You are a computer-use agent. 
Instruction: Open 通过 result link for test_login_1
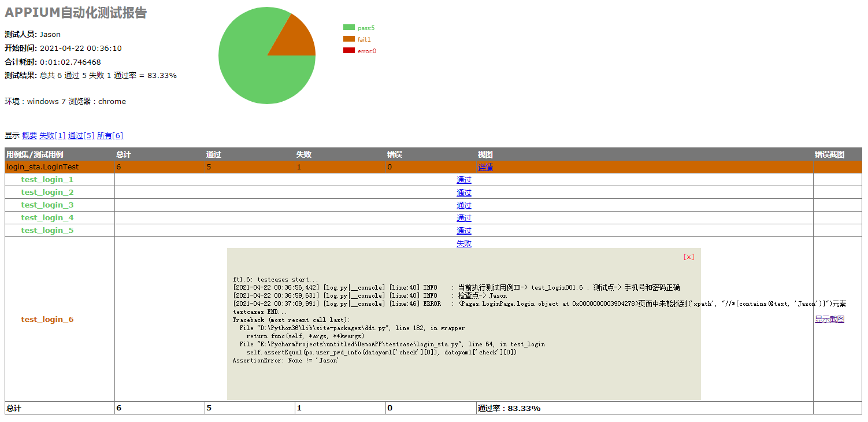pyautogui.click(x=464, y=180)
